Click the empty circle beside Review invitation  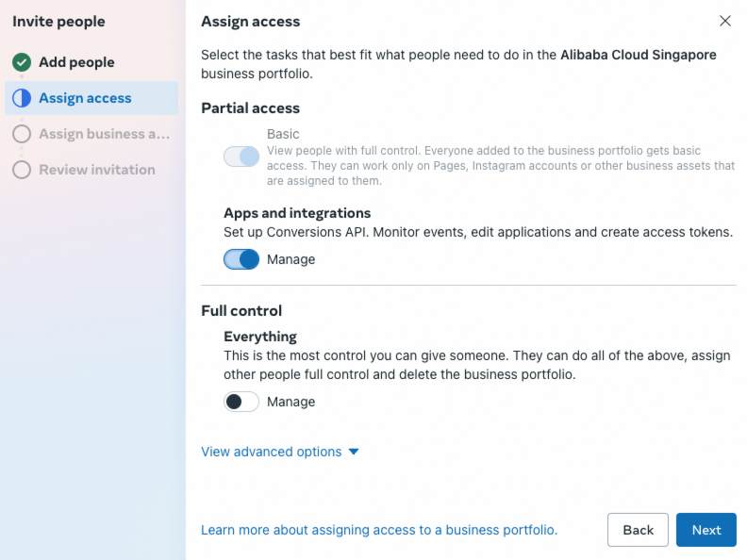(22, 170)
